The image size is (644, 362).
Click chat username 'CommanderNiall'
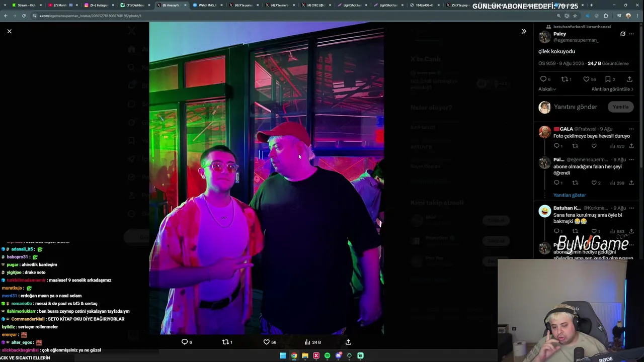28,319
